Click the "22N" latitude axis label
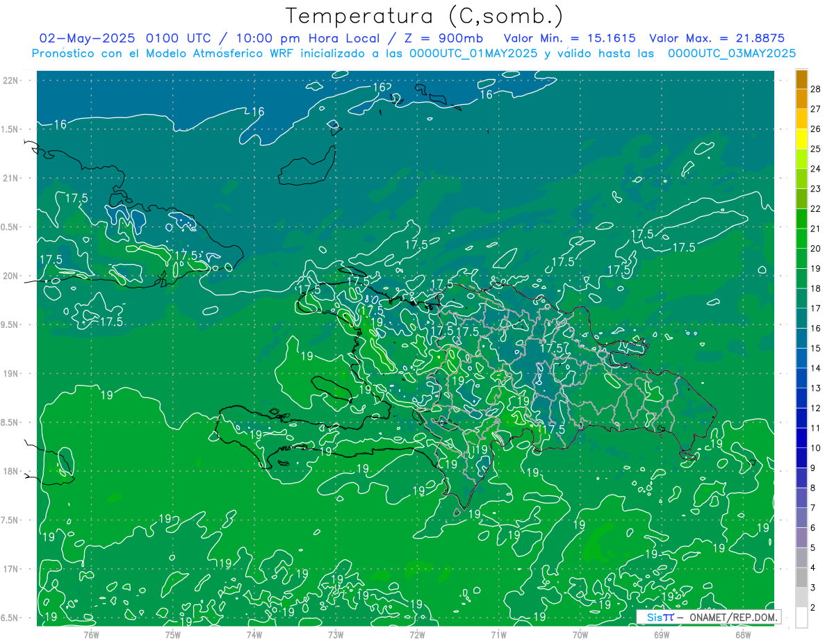The height and width of the screenshot is (644, 834). pos(10,81)
